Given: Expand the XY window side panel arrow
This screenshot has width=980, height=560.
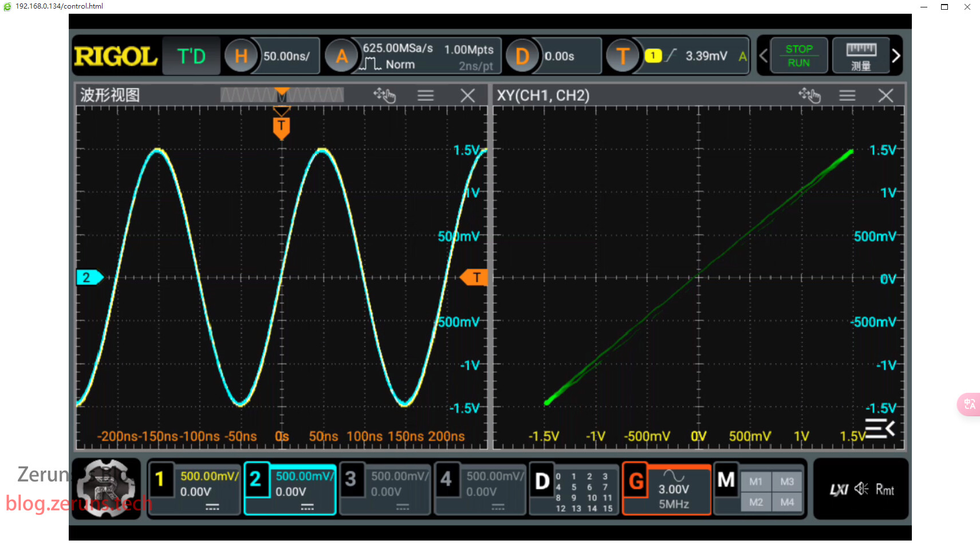Looking at the screenshot, I should coord(880,428).
